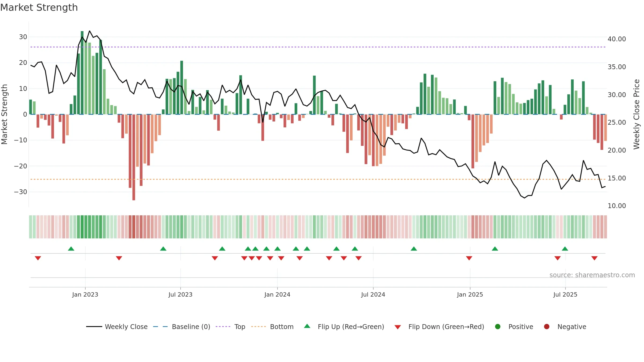Click the green flip-up marker before Jan 2023
The image size is (644, 362).
(x=71, y=249)
